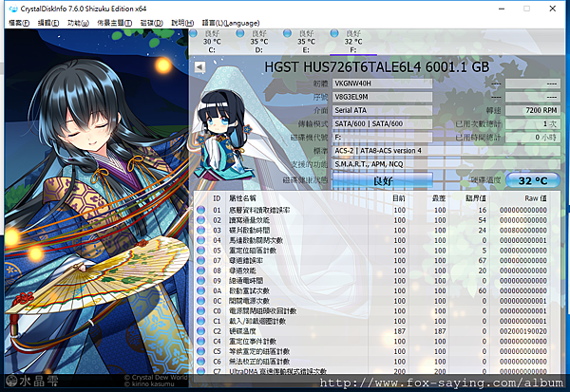Screen dimensions: 570x392
Task: Click the 良好 health status button
Action: pos(383,180)
